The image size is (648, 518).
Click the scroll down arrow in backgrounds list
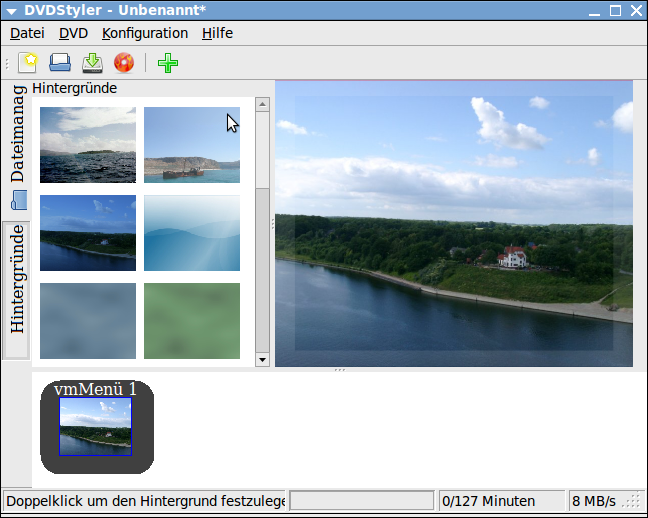[263, 359]
